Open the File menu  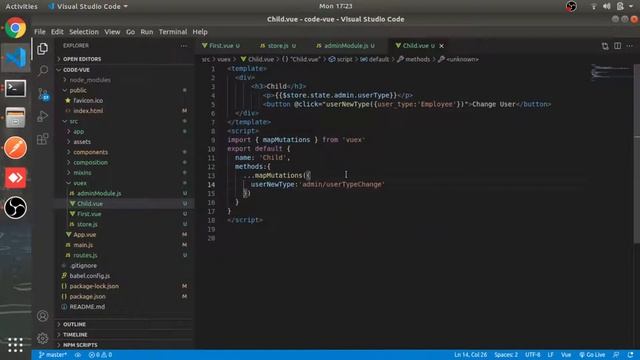[40, 32]
